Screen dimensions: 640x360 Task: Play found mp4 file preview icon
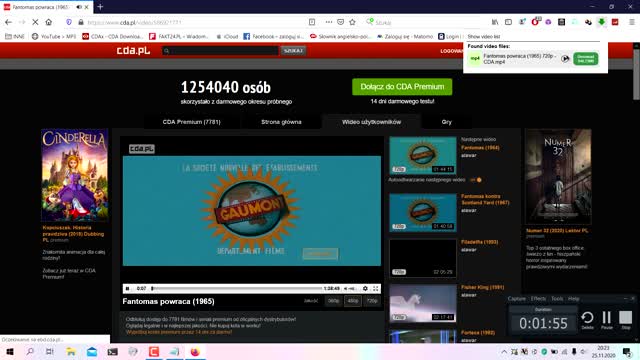[565, 59]
